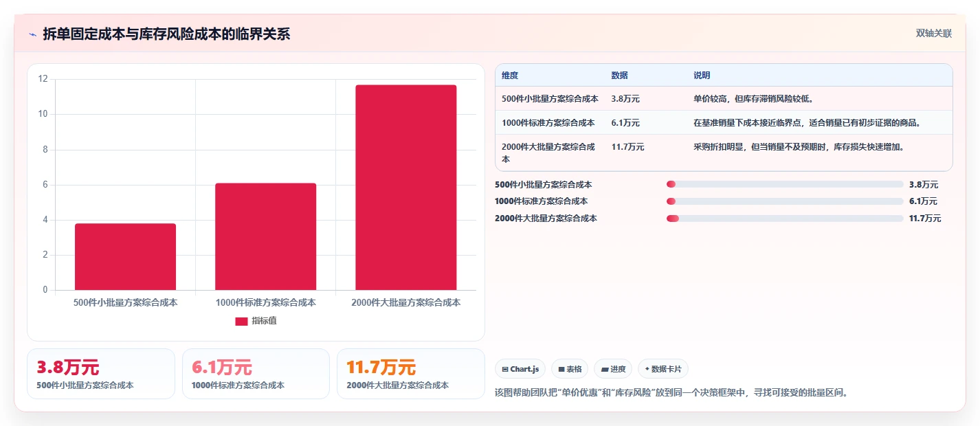This screenshot has width=980, height=426.
Task: Click the icon inside the 表格 chip
Action: pos(561,370)
